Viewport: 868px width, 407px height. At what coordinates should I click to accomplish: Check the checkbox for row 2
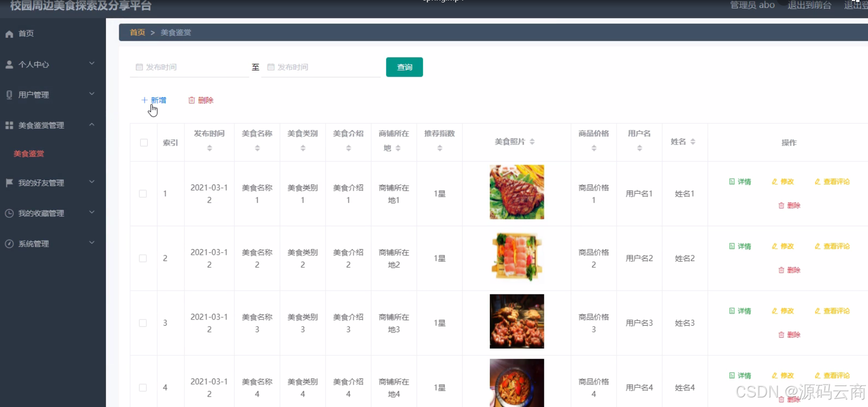(143, 258)
